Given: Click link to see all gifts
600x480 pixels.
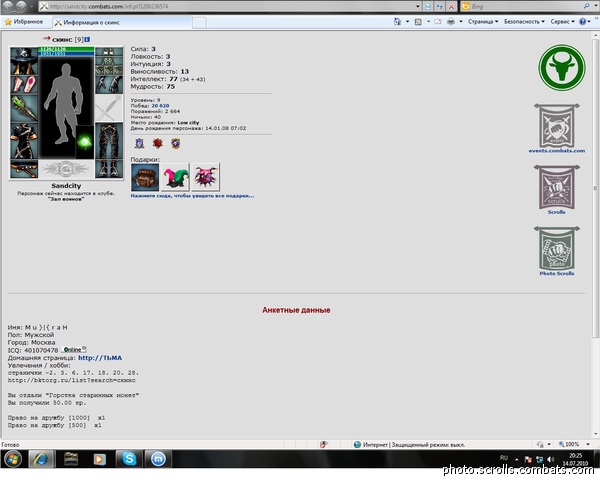Looking at the screenshot, I should click(192, 196).
